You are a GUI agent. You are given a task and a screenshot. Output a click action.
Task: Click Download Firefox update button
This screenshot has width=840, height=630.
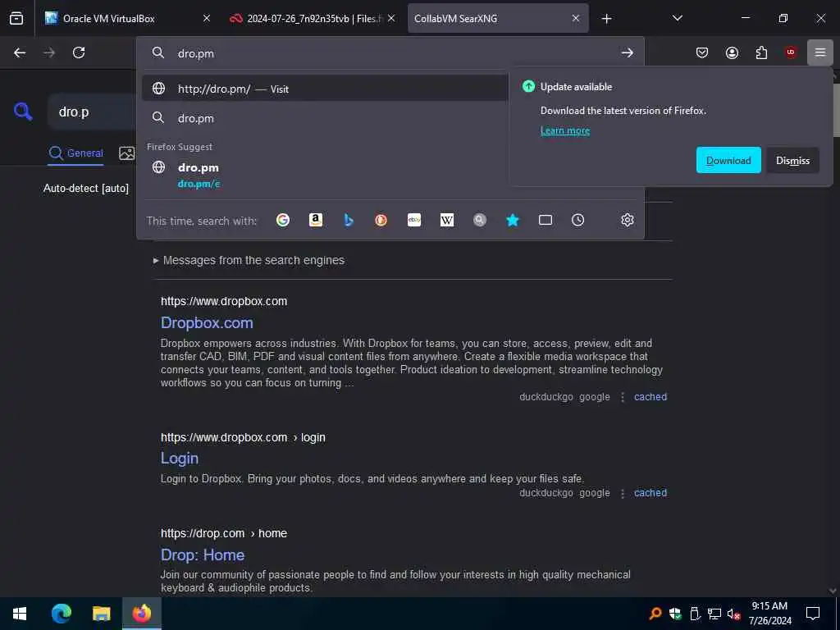728,160
